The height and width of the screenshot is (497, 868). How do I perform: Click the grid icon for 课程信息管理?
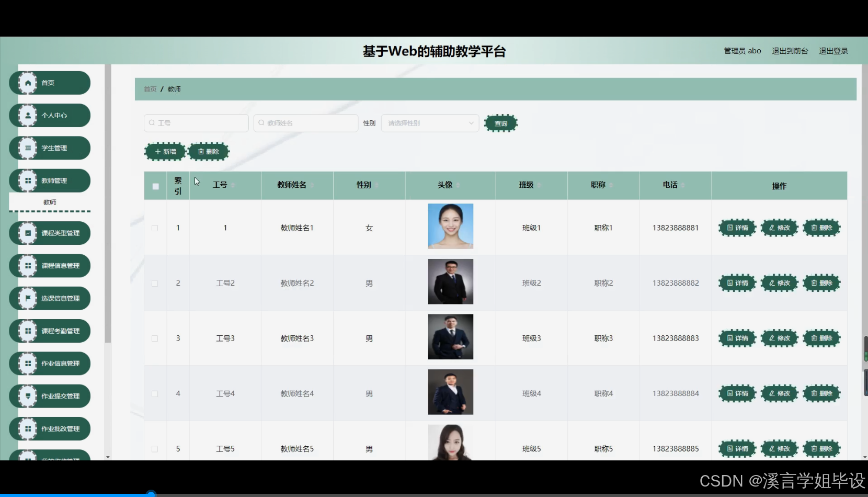(x=28, y=266)
